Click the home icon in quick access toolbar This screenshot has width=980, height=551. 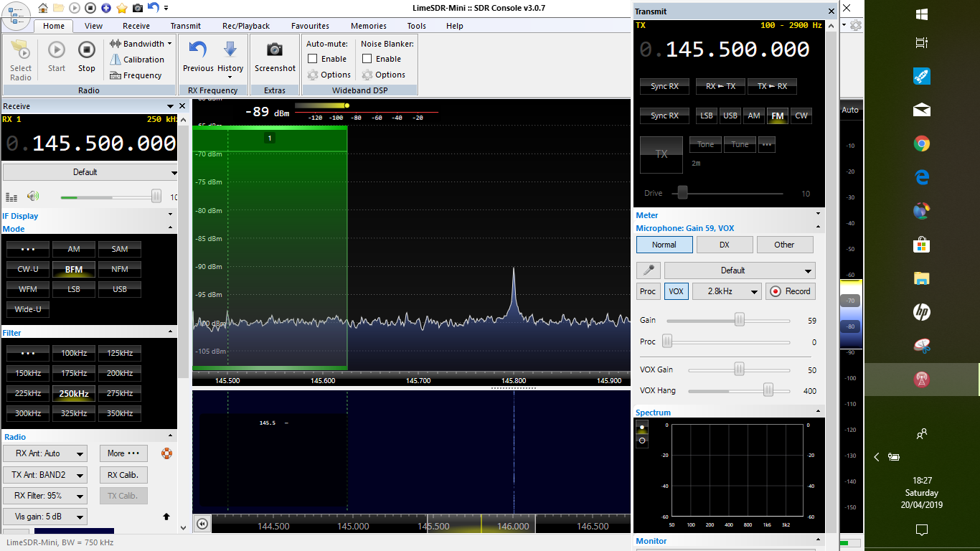43,8
